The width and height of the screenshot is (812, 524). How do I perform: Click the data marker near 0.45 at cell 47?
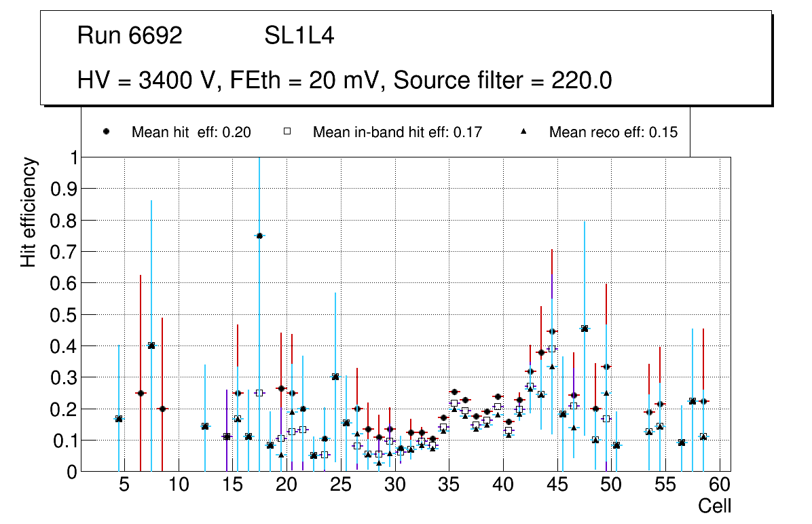[x=585, y=329]
